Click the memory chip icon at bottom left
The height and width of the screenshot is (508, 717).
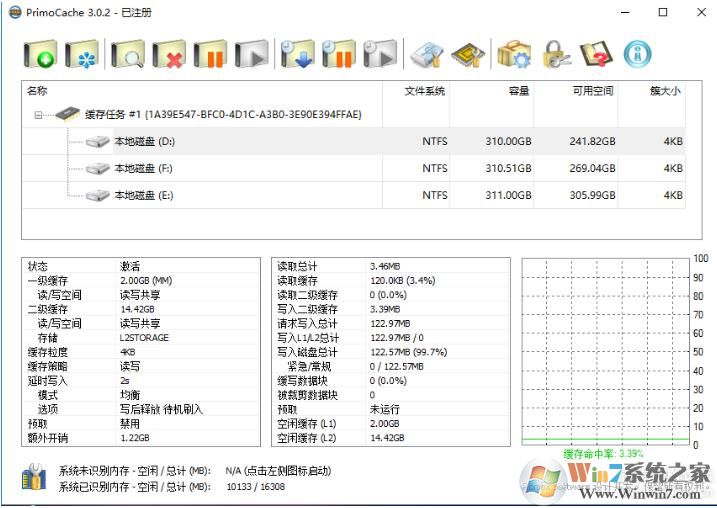[x=34, y=477]
